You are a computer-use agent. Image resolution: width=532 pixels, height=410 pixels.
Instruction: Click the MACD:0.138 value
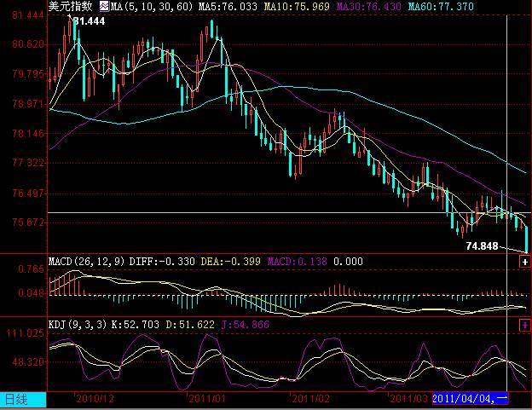coord(298,262)
